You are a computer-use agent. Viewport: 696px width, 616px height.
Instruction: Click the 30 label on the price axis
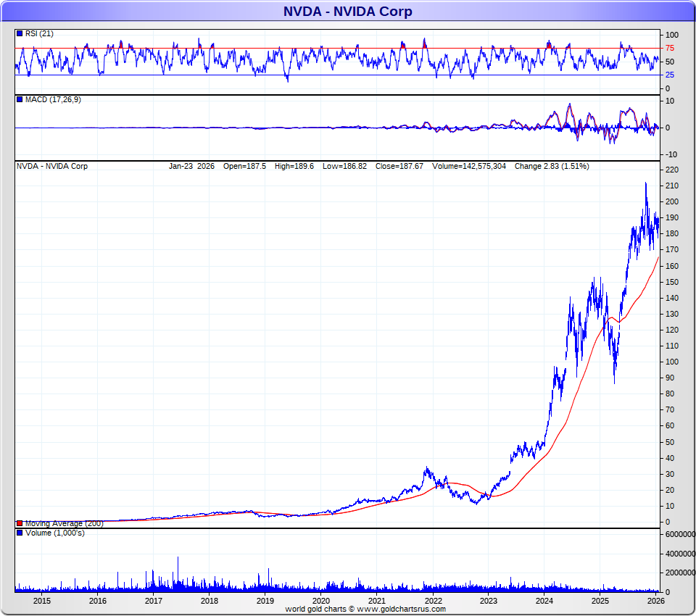pos(670,475)
